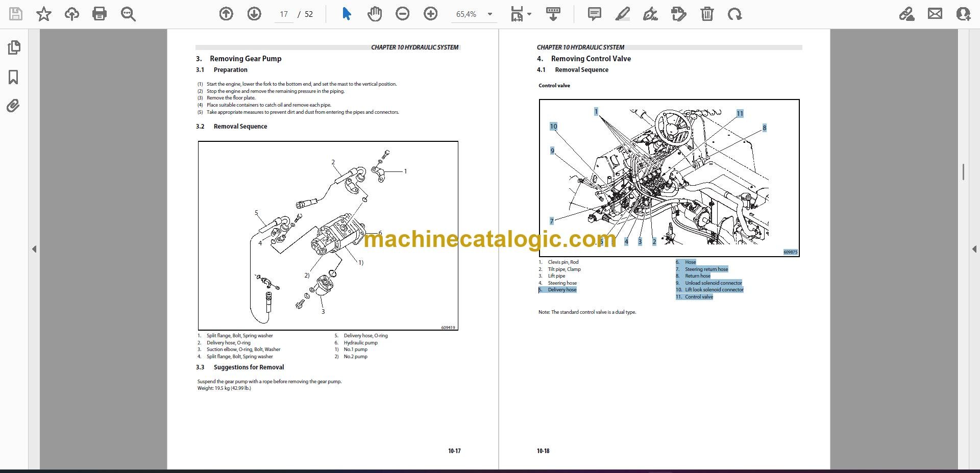The image size is (980, 473).
Task: Click the Save file icon
Action: (x=16, y=14)
